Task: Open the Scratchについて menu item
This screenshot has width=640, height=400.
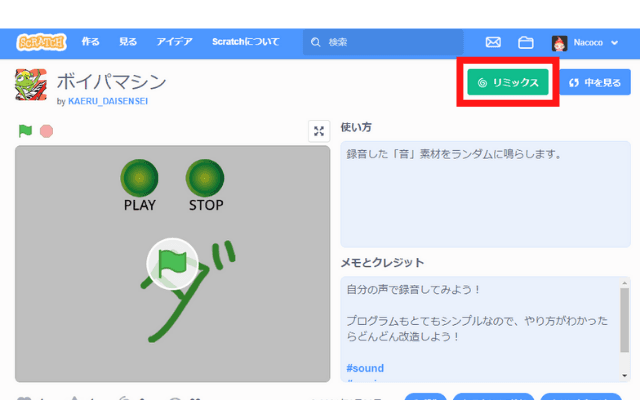Action: click(246, 42)
